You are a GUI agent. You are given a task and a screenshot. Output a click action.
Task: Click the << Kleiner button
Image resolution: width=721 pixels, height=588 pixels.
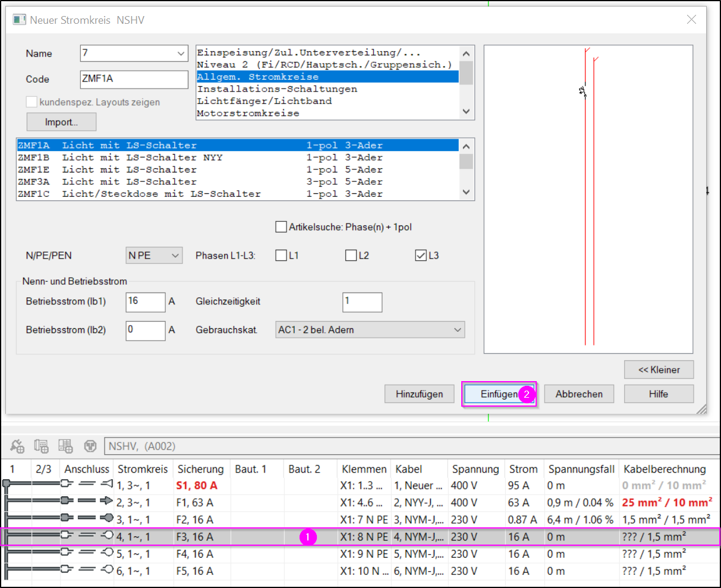(x=659, y=369)
